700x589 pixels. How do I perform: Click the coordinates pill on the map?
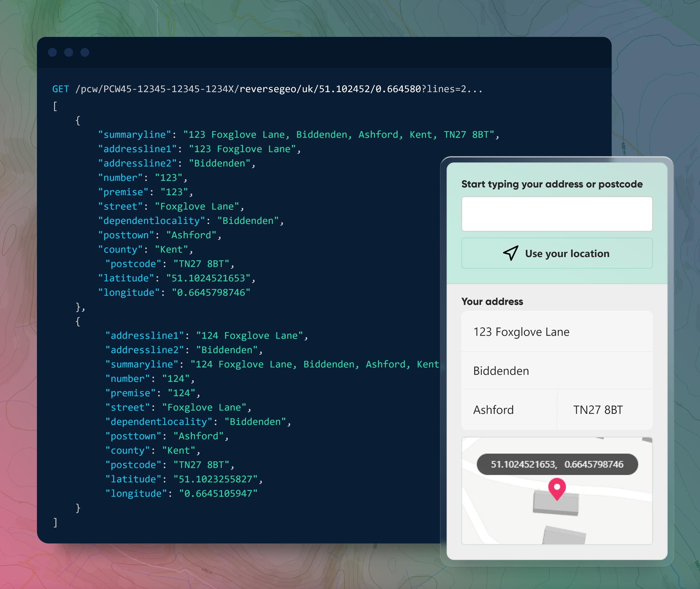[557, 464]
